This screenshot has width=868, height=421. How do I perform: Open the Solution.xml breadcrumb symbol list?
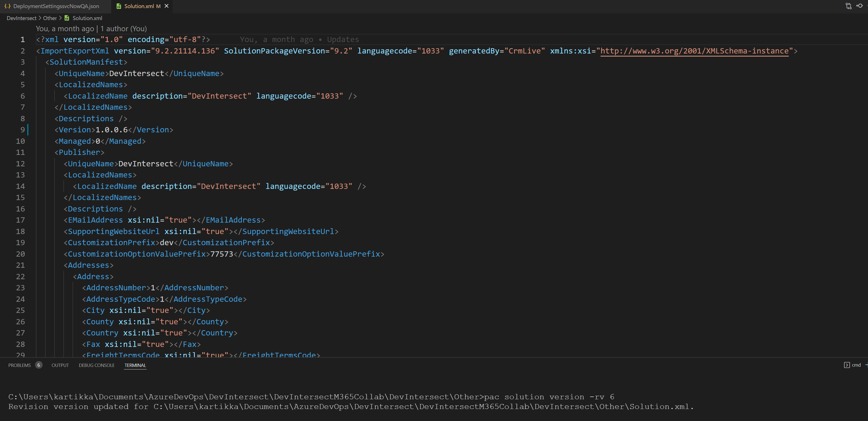87,18
